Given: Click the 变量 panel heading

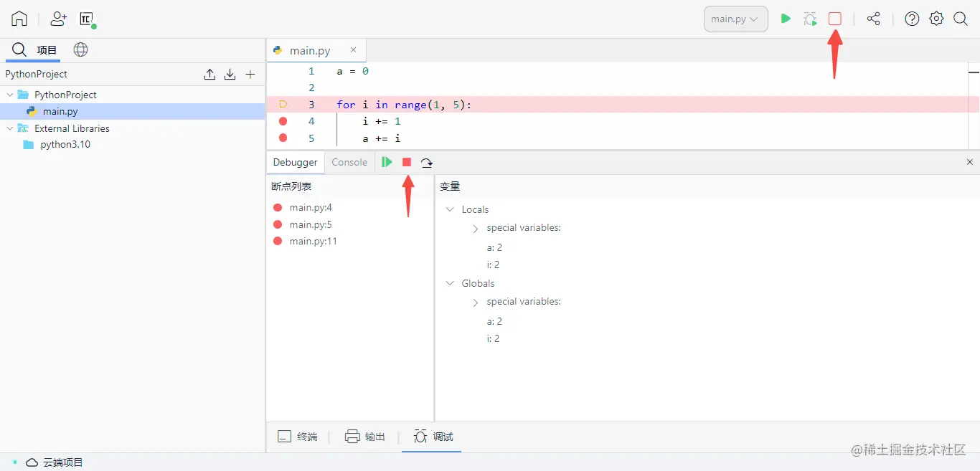Looking at the screenshot, I should [450, 186].
